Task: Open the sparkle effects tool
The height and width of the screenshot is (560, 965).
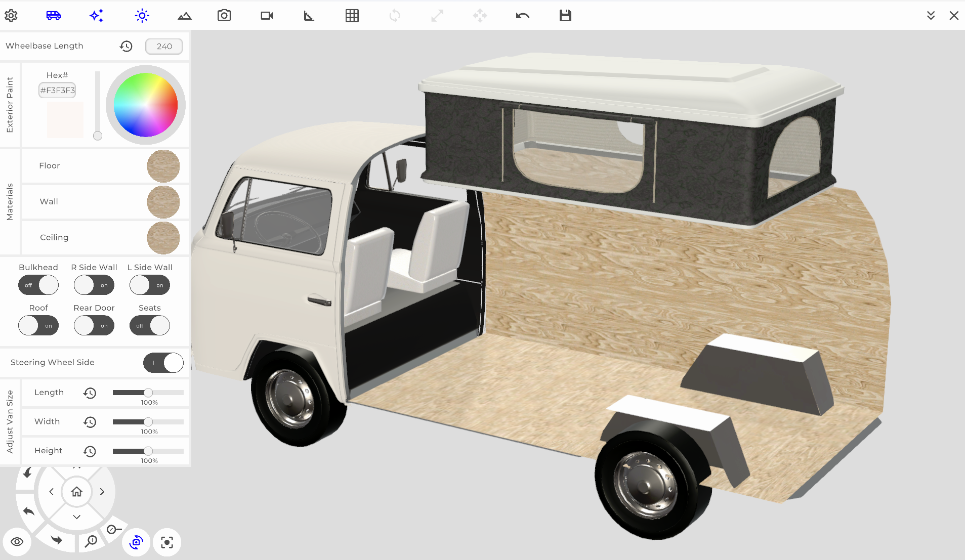Action: pos(97,16)
